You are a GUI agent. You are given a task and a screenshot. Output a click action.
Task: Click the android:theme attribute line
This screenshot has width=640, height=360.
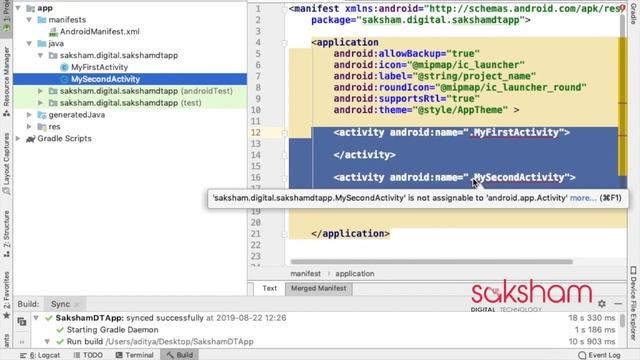pos(426,110)
